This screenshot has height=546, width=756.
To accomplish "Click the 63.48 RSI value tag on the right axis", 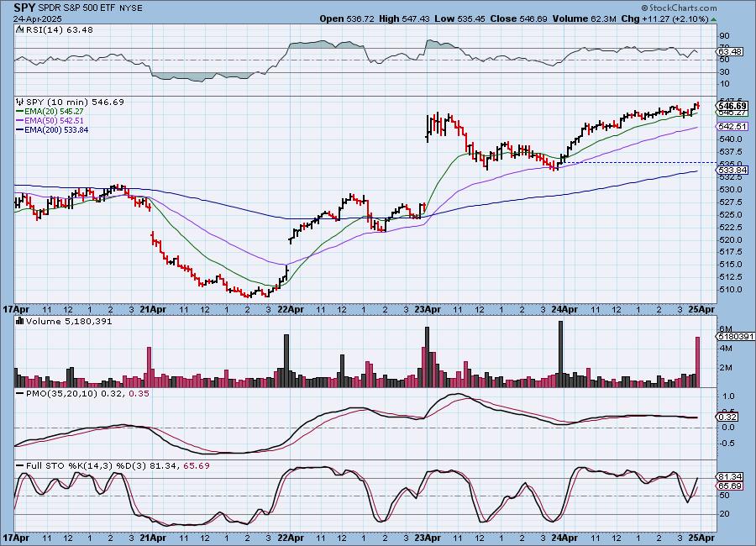I will point(729,51).
